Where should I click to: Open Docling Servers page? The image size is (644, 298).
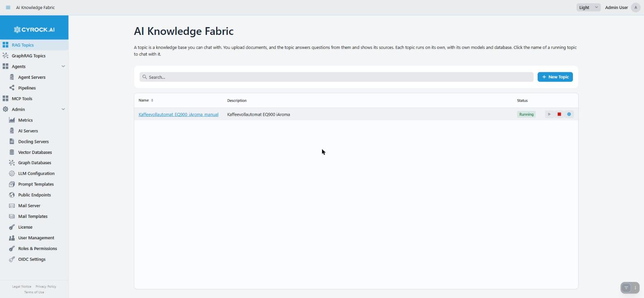click(x=34, y=142)
